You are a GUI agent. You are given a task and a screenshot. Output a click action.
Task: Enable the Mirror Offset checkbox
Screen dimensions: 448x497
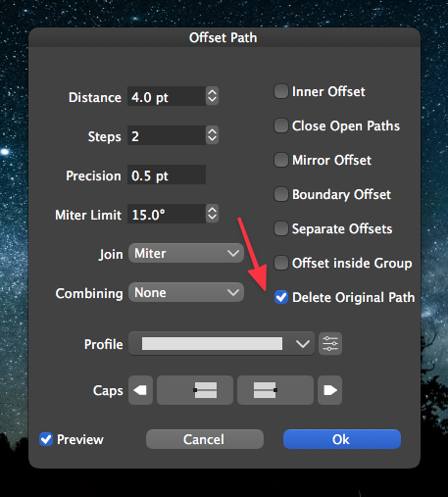[281, 160]
